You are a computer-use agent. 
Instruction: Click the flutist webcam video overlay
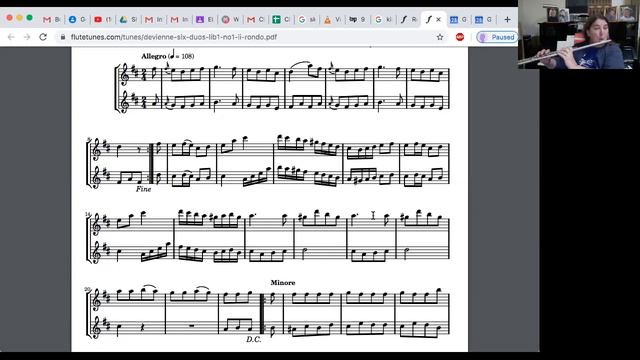(579, 34)
